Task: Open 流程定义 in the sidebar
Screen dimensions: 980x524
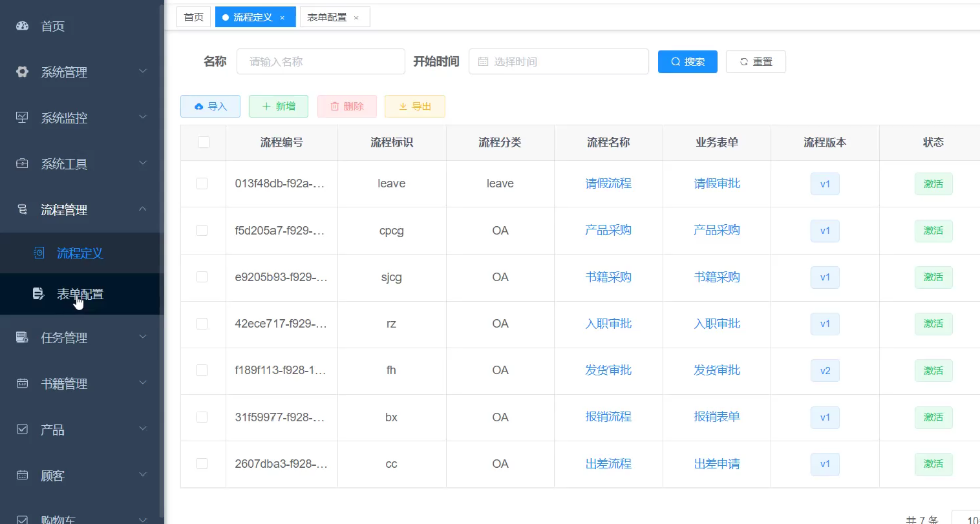Action: [80, 253]
